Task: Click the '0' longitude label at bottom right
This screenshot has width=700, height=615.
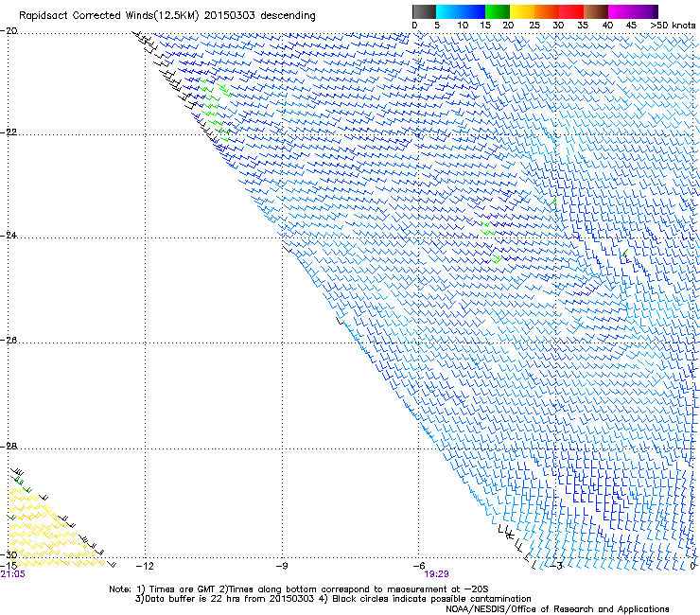Action: click(x=692, y=566)
